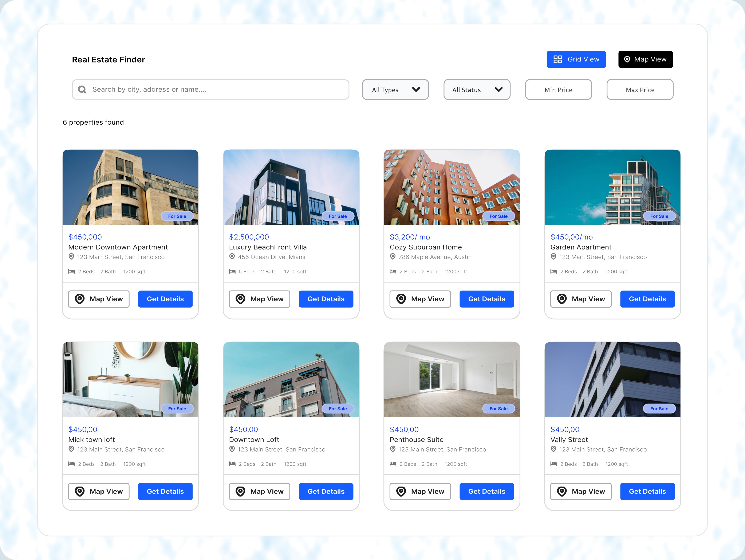This screenshot has height=560, width=745.
Task: Switch to Grid View layout
Action: point(576,59)
